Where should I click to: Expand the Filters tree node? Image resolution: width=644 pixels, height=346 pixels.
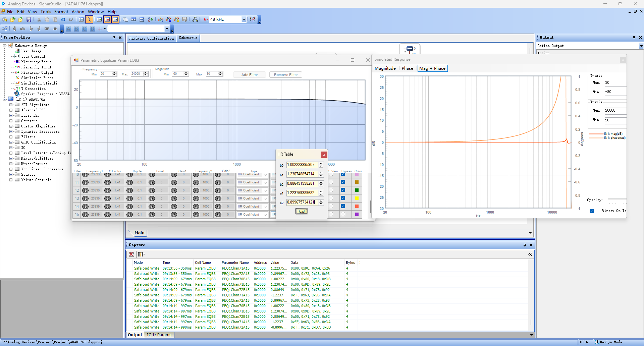click(11, 137)
